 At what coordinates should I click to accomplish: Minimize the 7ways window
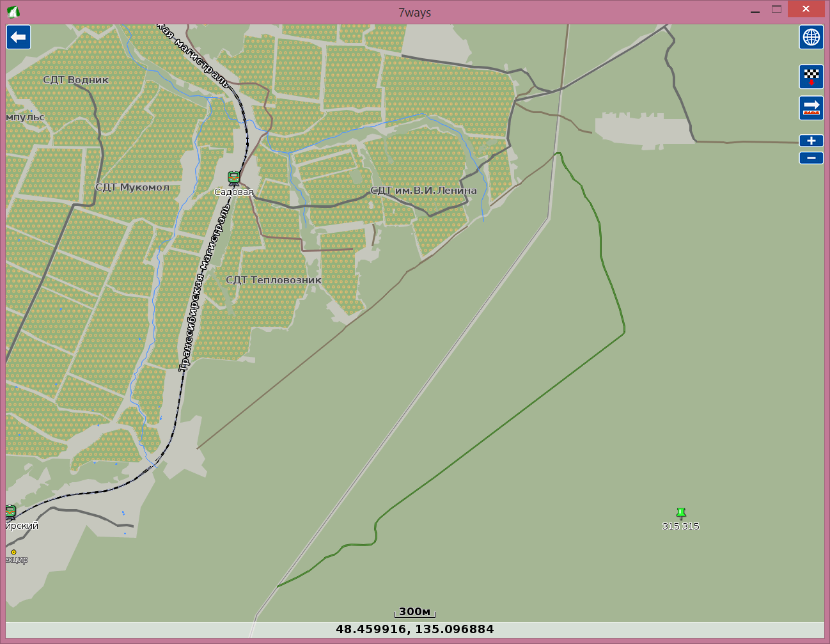(756, 10)
